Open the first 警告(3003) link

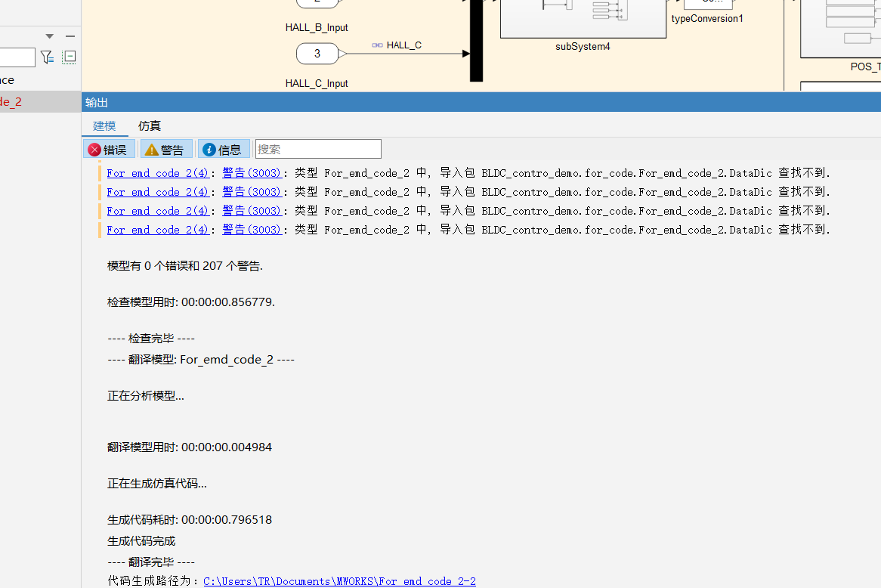click(x=252, y=173)
